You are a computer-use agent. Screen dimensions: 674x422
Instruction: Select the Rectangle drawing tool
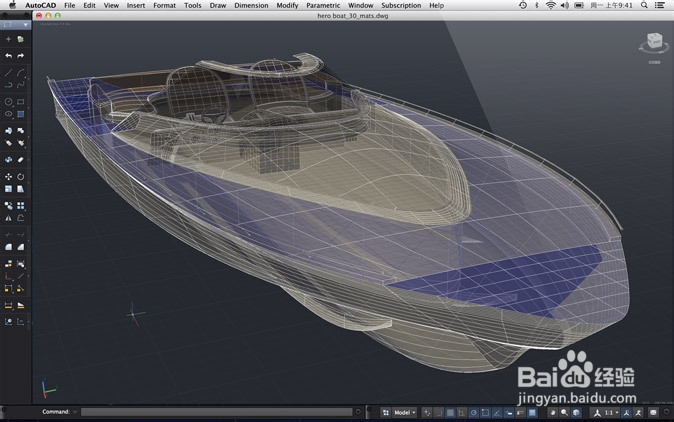click(21, 102)
